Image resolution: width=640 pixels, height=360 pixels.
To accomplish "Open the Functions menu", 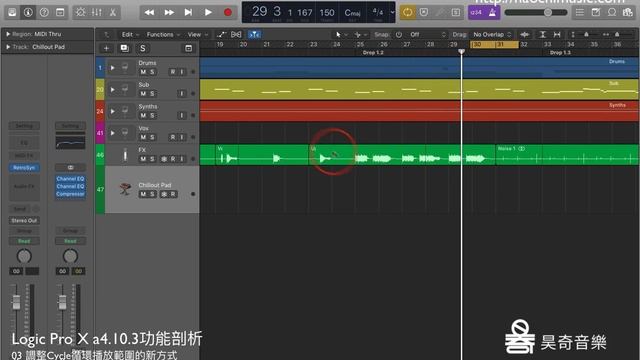I will (x=163, y=35).
